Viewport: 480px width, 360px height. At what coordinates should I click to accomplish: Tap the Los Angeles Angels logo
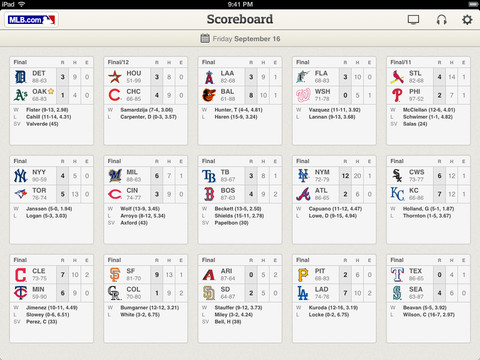(209, 77)
